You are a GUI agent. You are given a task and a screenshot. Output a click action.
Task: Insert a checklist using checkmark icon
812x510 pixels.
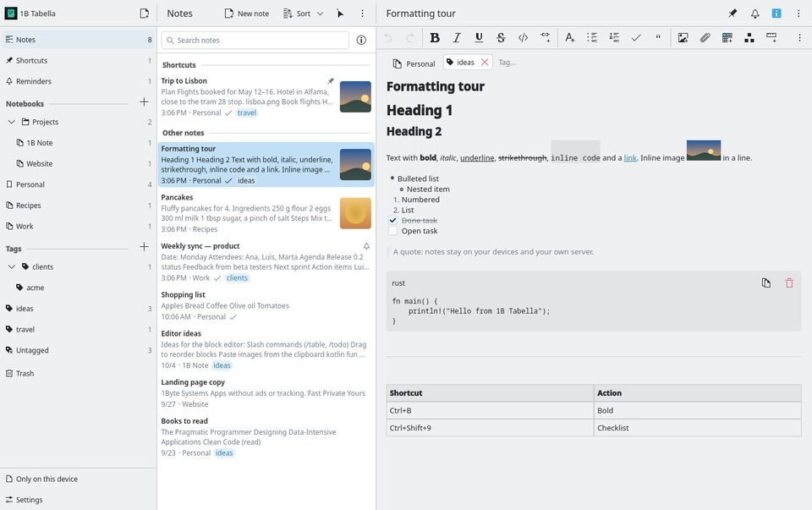click(636, 38)
